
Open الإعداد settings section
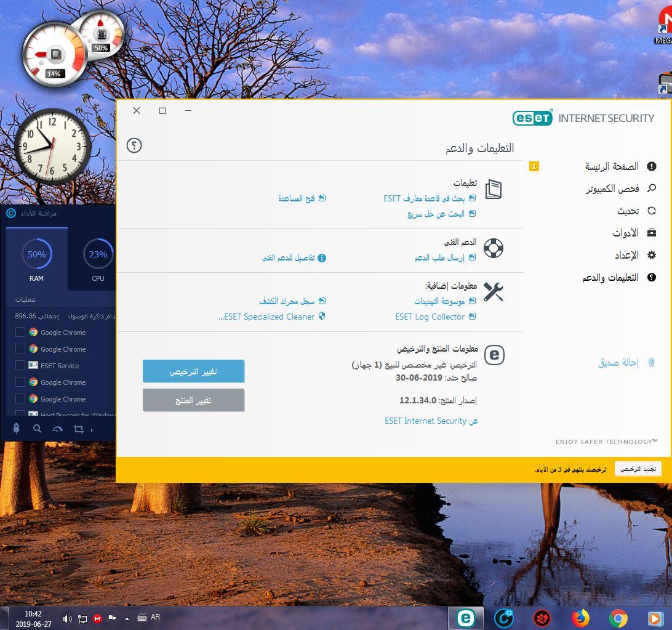tap(626, 255)
